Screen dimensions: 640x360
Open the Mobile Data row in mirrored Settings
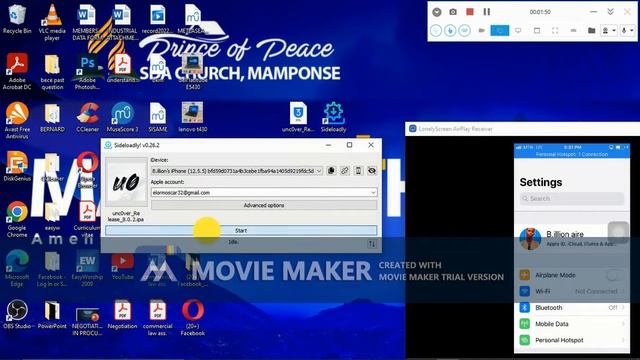click(571, 324)
